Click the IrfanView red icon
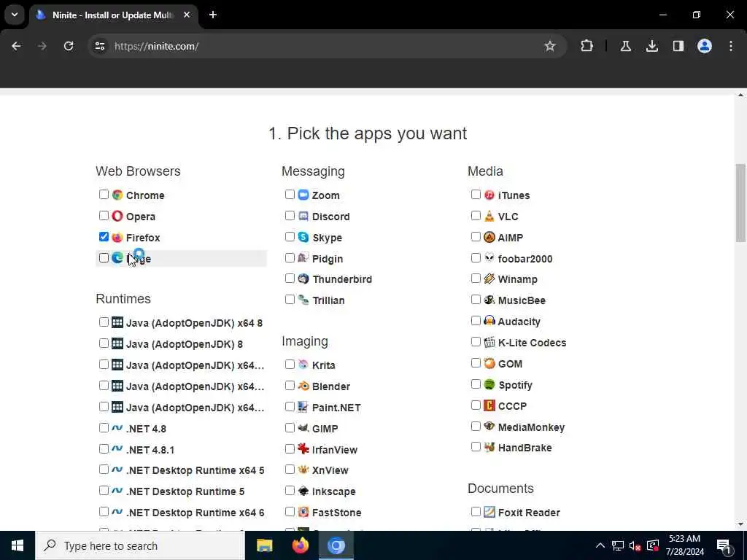 (x=303, y=449)
